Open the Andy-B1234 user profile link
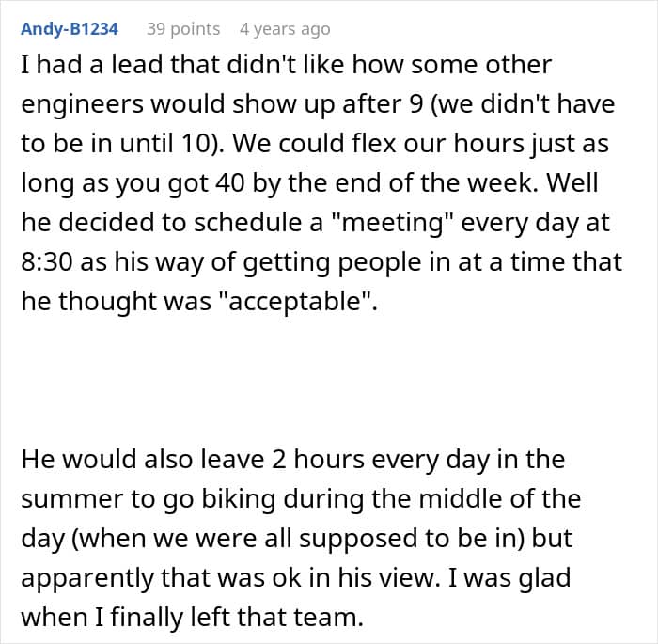The image size is (658, 644). click(70, 29)
